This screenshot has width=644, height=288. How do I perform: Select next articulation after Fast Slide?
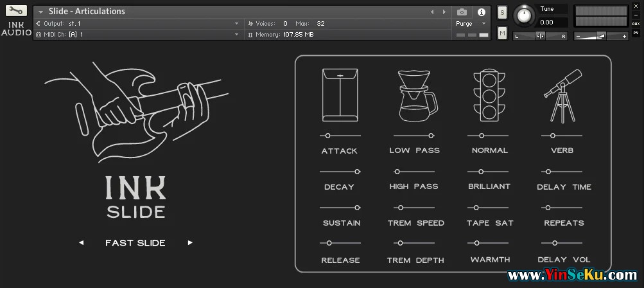pos(190,243)
